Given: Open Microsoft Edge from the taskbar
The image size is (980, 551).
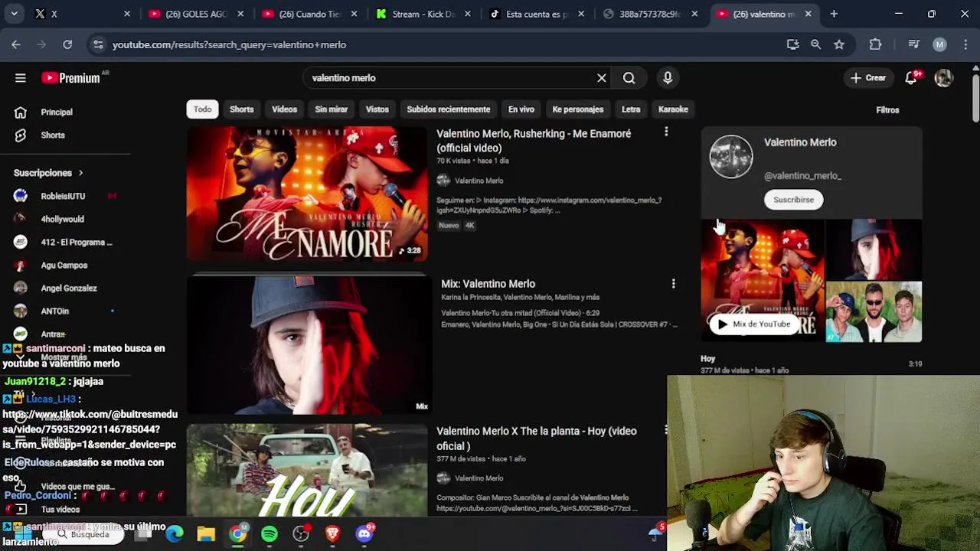Looking at the screenshot, I should 175,533.
